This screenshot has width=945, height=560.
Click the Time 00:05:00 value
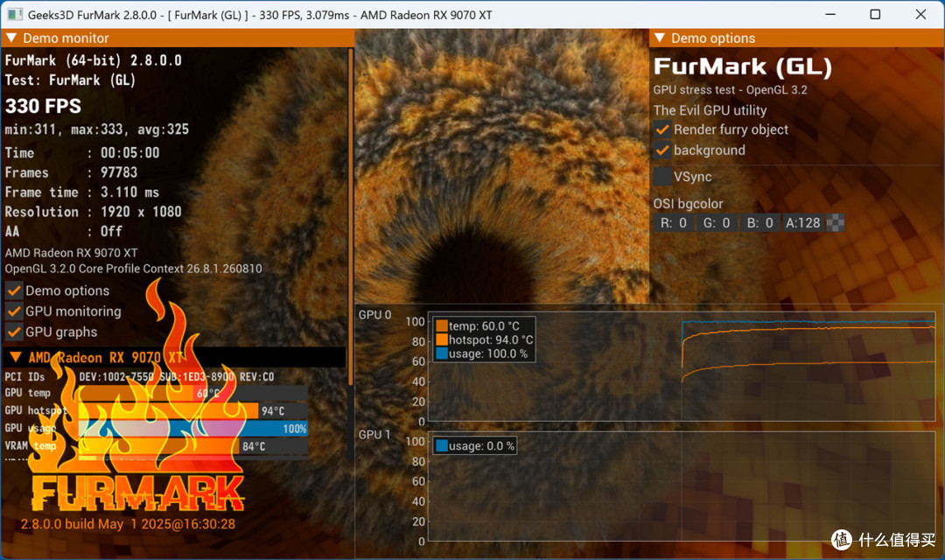129,153
